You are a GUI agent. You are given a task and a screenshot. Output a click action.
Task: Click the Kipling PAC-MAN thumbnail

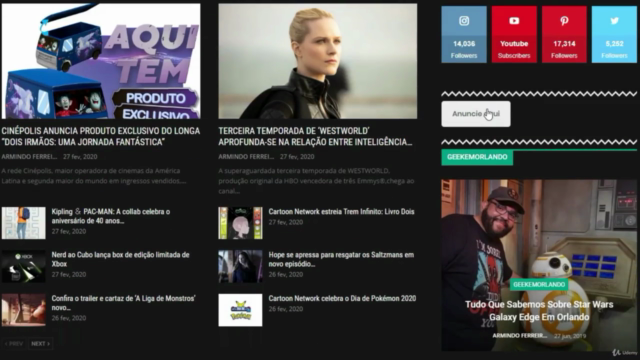pyautogui.click(x=24, y=223)
